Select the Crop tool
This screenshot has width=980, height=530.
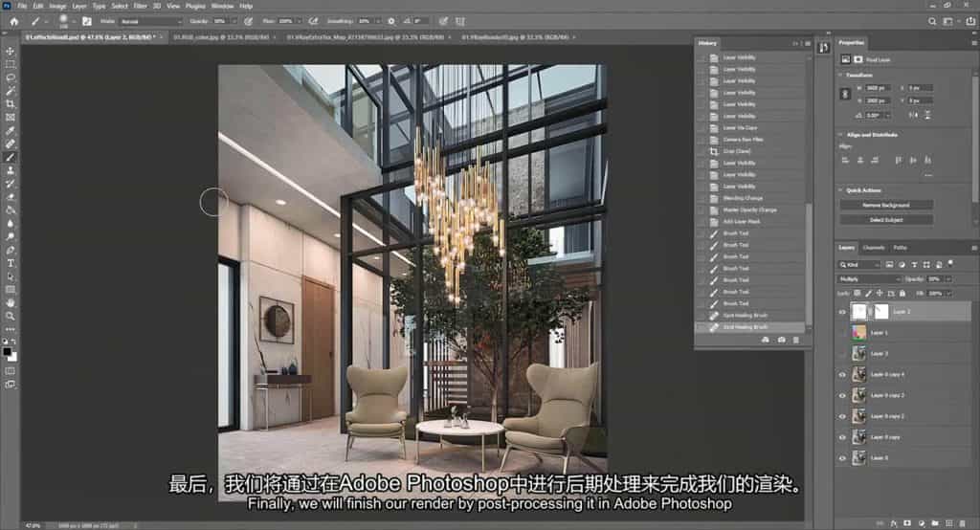coord(10,103)
